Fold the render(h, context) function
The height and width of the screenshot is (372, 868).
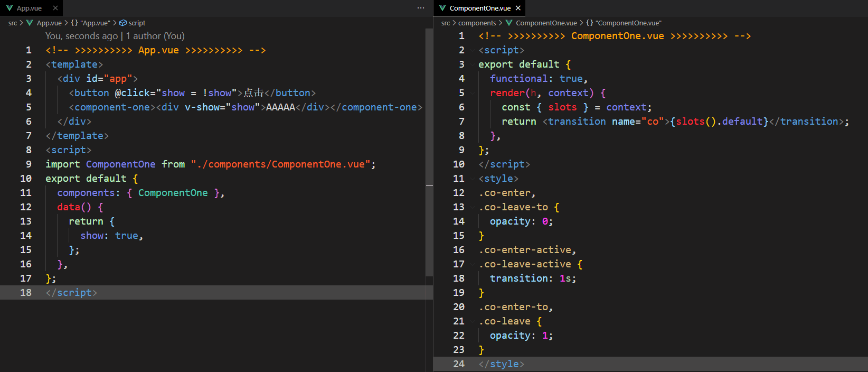(x=473, y=93)
